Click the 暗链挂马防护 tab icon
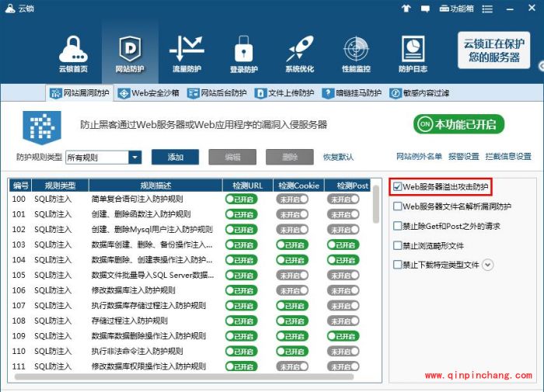The width and height of the screenshot is (544, 392). point(327,93)
